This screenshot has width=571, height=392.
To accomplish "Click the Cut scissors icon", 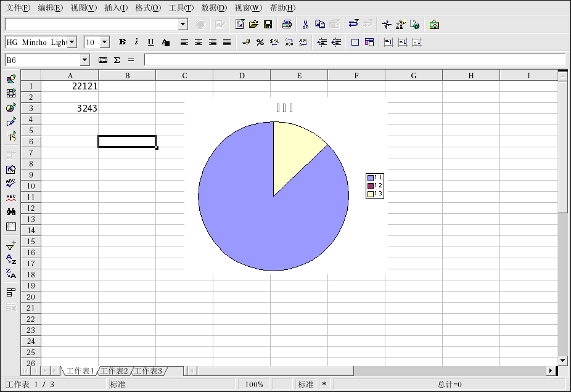I will click(x=305, y=25).
